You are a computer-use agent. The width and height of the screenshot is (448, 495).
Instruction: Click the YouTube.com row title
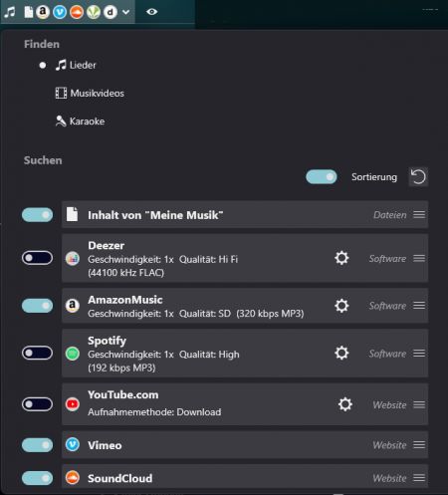123,394
